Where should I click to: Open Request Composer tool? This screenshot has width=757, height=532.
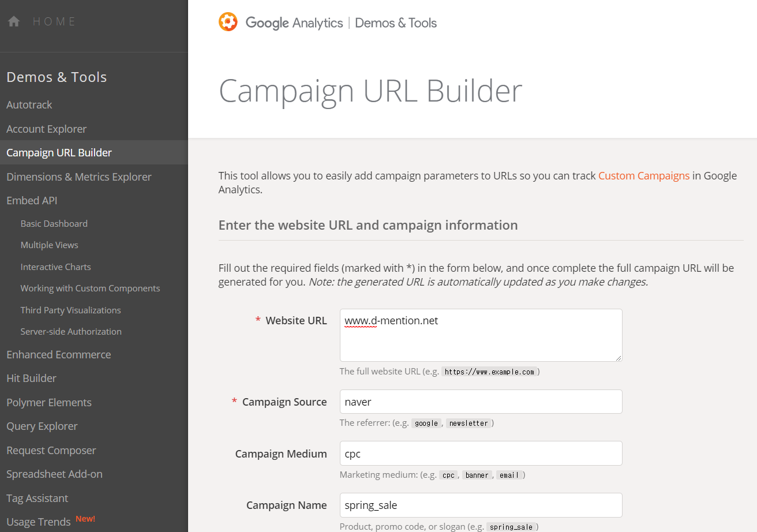pos(51,450)
